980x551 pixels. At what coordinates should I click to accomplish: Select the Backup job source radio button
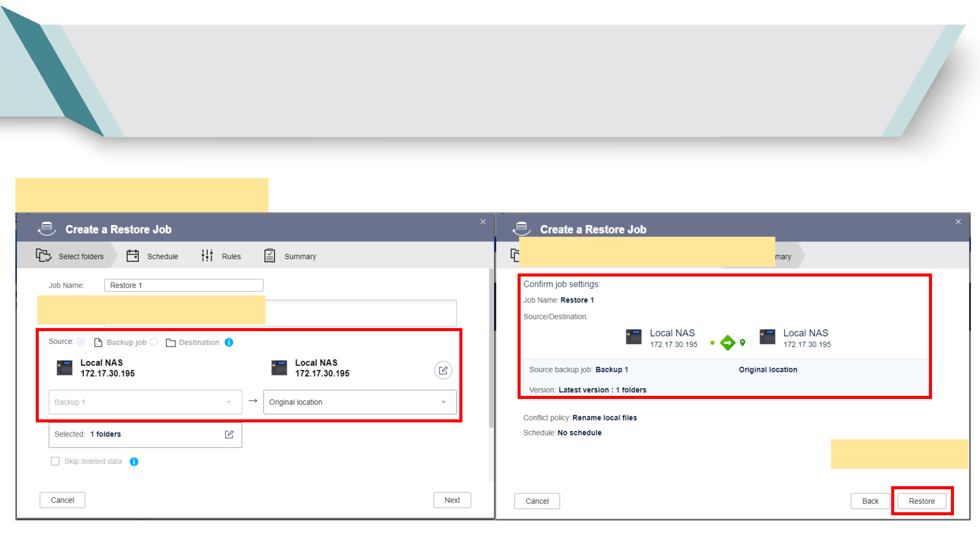pos(81,342)
